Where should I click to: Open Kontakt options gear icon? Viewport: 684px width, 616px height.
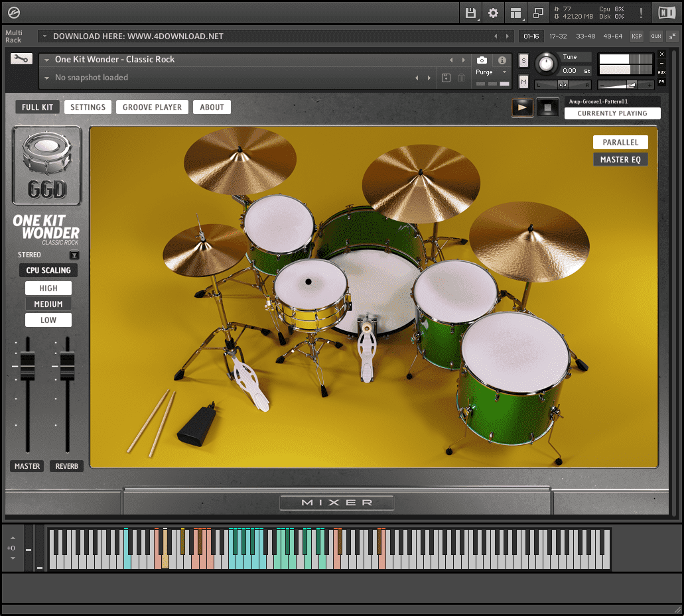[x=493, y=13]
